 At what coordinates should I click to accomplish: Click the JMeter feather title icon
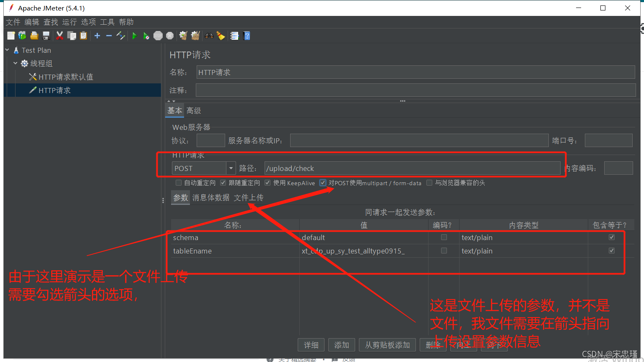click(x=11, y=8)
